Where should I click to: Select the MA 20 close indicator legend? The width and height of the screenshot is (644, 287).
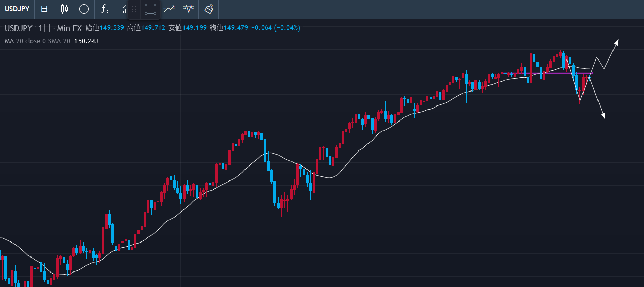coord(37,41)
